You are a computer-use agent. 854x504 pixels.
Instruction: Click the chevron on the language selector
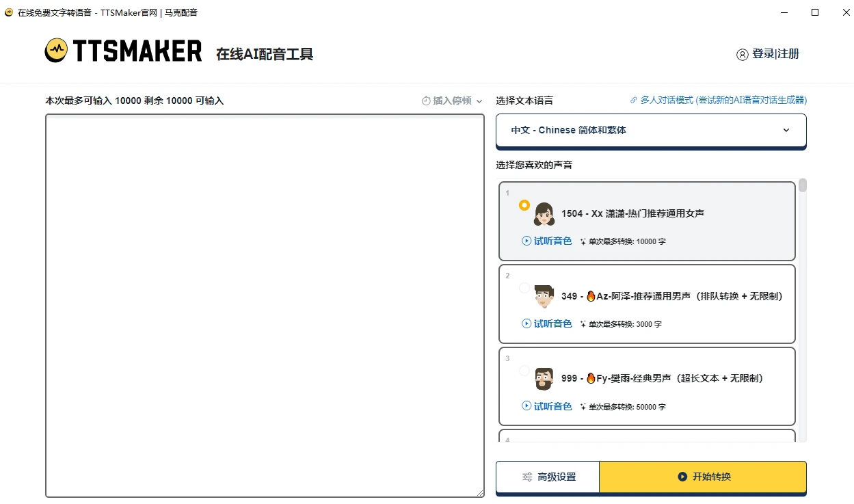(786, 130)
